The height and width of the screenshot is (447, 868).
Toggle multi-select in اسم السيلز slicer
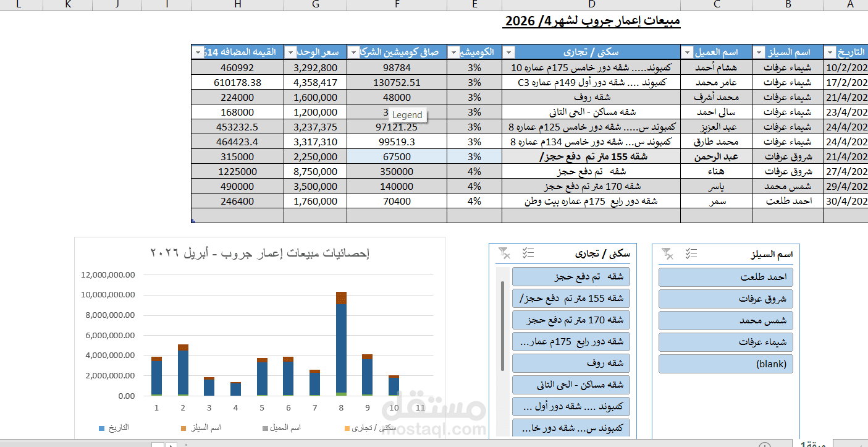pos(691,253)
